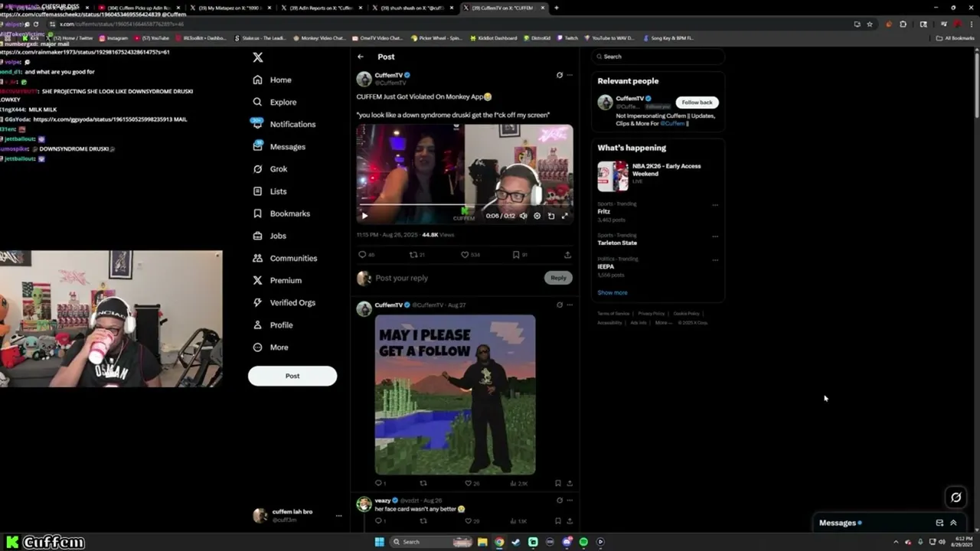Open more options on veazy's reply
Viewport: 980px width, 551px height.
pyautogui.click(x=570, y=500)
